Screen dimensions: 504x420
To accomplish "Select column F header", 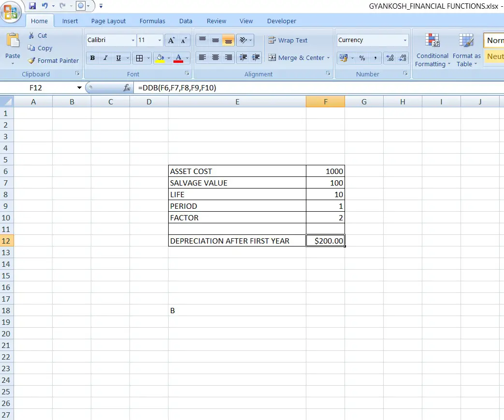I will tap(325, 101).
